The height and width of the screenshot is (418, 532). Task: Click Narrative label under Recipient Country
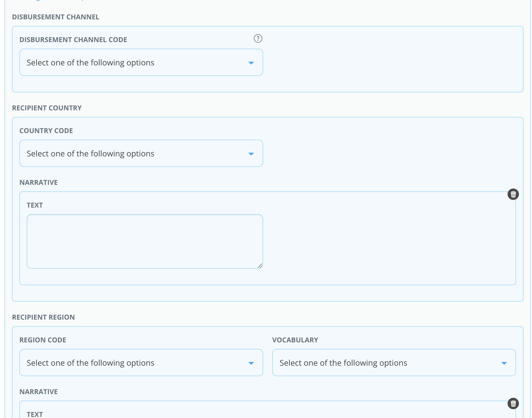click(x=39, y=183)
